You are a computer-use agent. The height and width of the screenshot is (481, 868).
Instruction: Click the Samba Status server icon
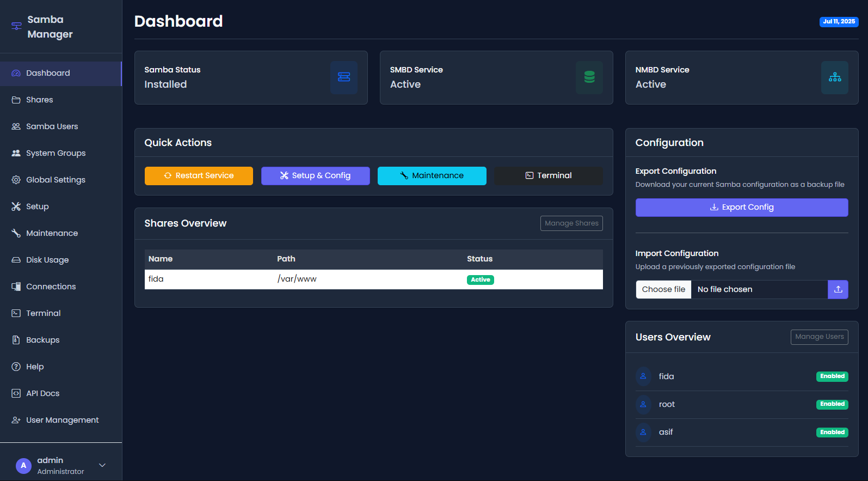coord(344,77)
